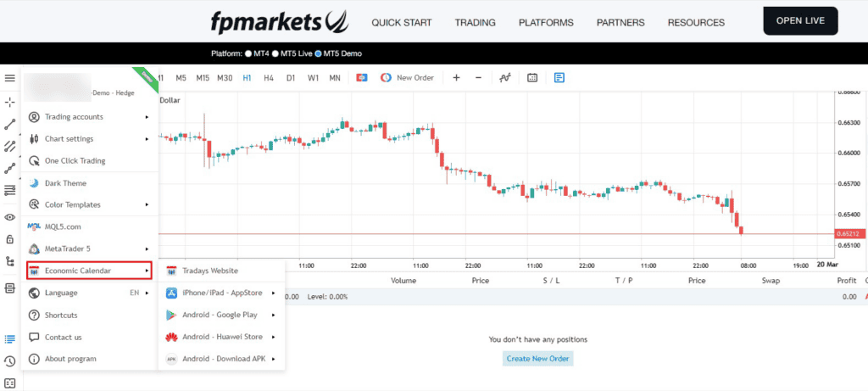Click the panel layout icon below the object tree
868x391 pixels.
point(9,288)
